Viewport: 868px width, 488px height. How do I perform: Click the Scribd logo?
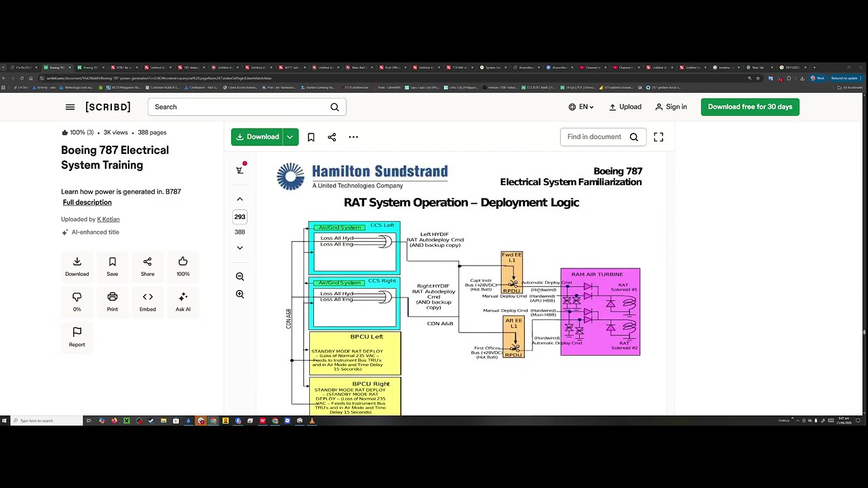point(108,107)
